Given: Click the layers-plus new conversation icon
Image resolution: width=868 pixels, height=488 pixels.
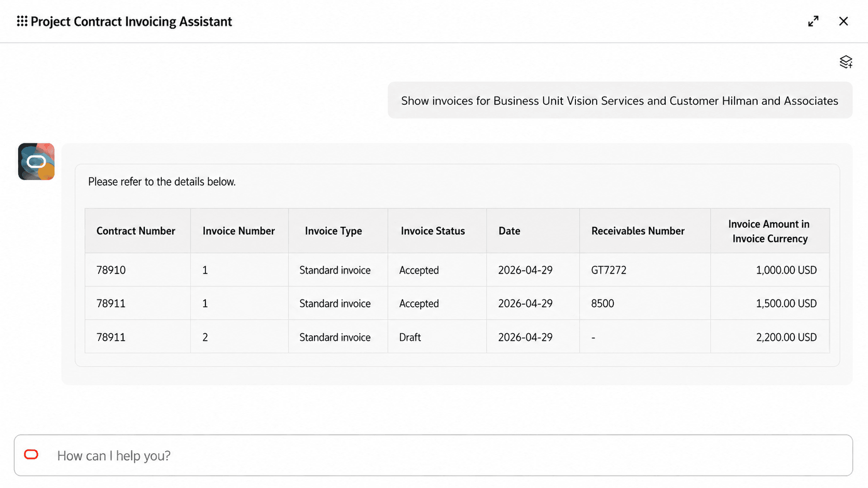Looking at the screenshot, I should pos(846,62).
